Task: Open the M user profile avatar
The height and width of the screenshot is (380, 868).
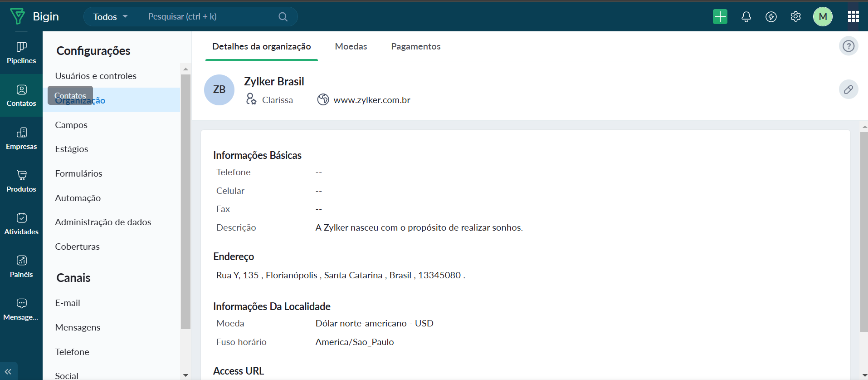Action: click(x=823, y=17)
